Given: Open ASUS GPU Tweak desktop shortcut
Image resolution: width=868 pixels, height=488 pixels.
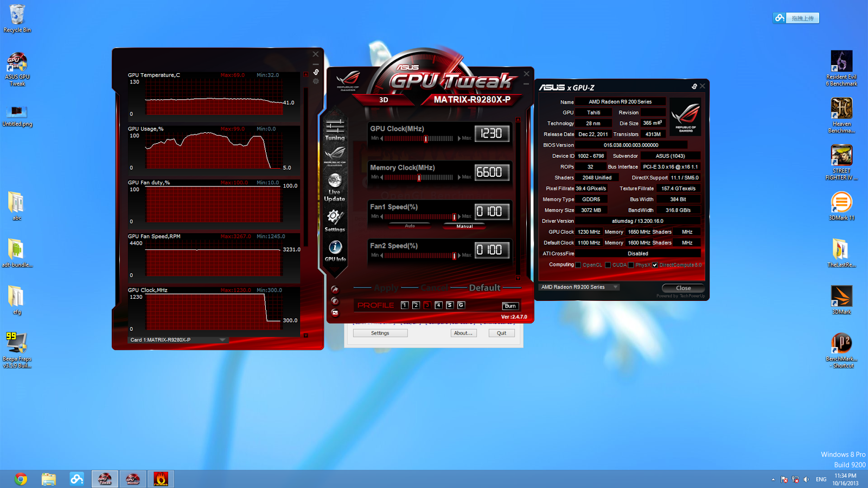Looking at the screenshot, I should point(17,69).
